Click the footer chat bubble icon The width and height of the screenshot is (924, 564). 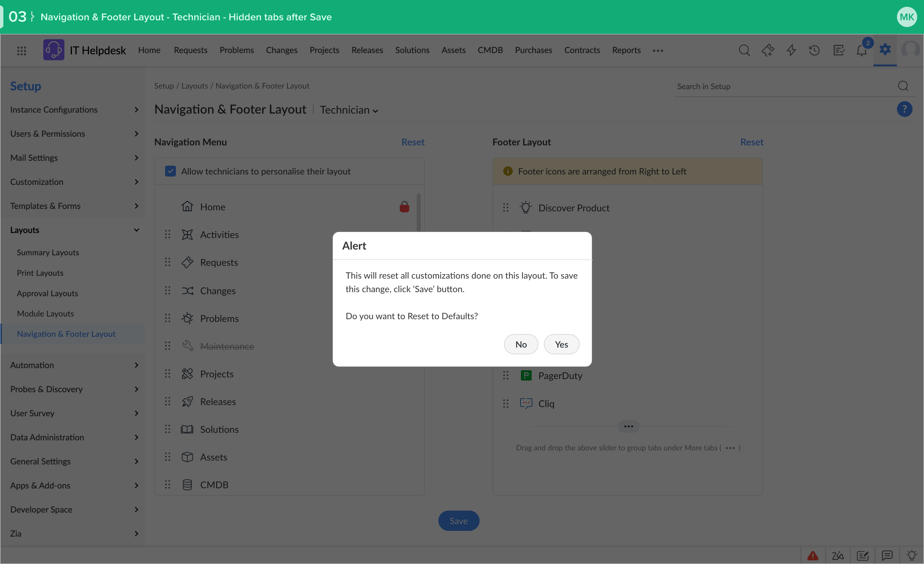[x=887, y=555]
